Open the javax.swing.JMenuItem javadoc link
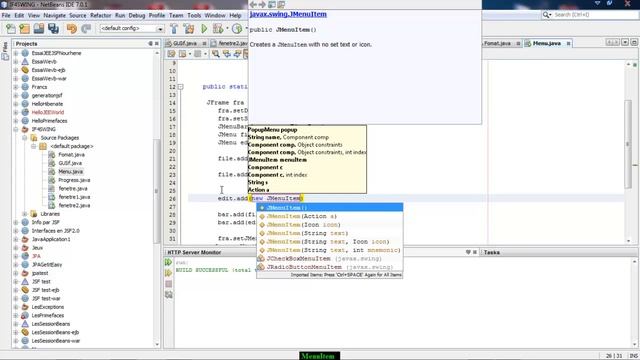Image resolution: width=640 pixels, height=360 pixels. (x=288, y=14)
